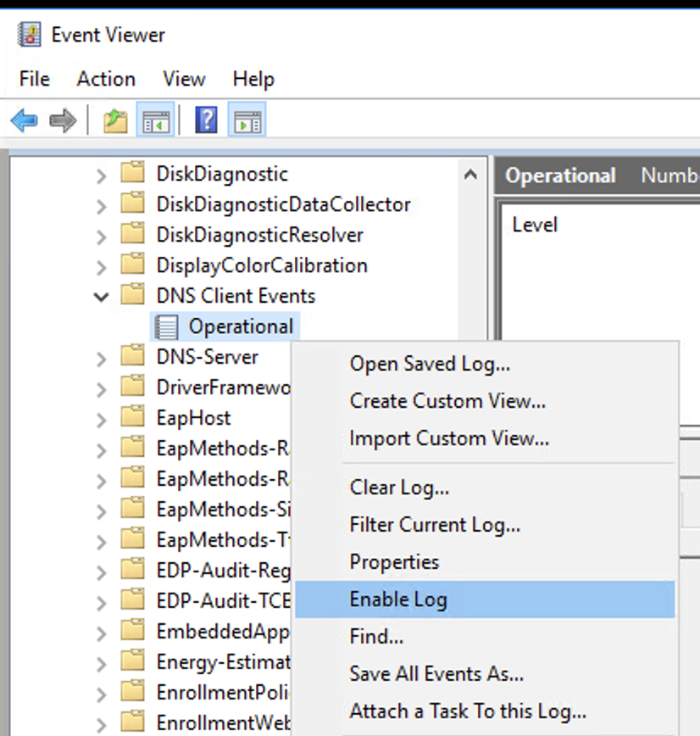Choose Create Custom View... menu entry
700x736 pixels.
tap(485, 401)
